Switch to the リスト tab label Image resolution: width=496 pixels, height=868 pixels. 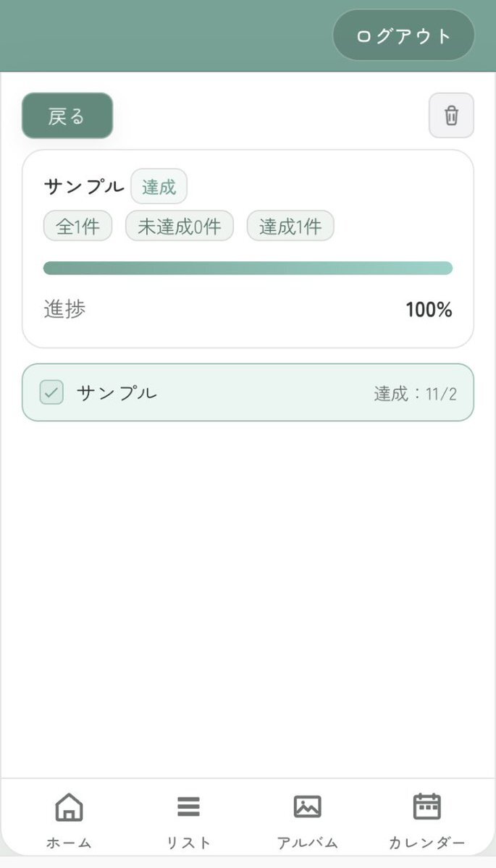pos(188,843)
